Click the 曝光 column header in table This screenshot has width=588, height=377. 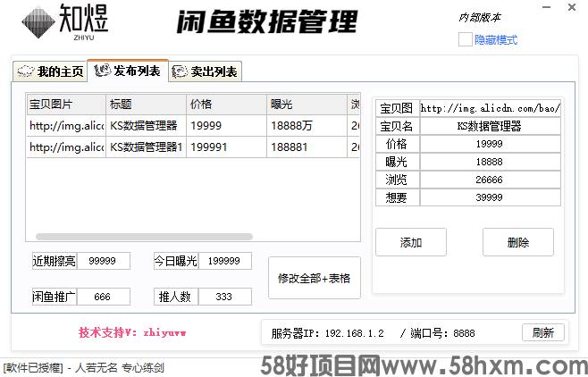tap(307, 105)
